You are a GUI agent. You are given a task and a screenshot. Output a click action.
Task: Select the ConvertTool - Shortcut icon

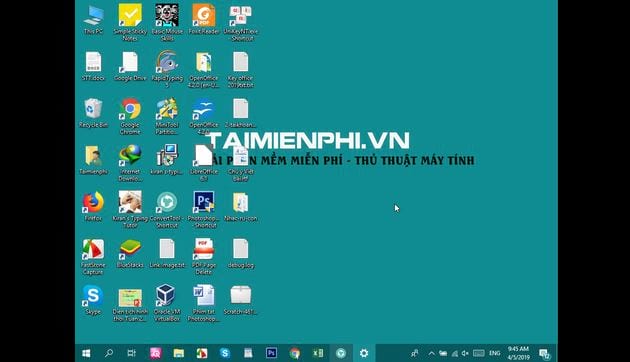click(167, 209)
